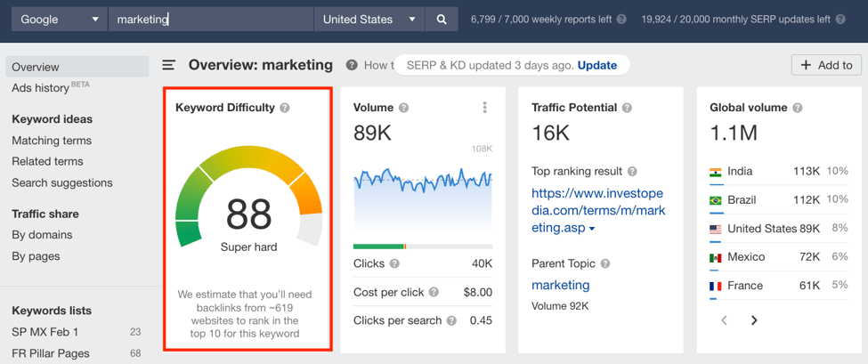Screen dimensions: 868x364
Task: Select By domains under Traffic share
Action: pos(42,235)
